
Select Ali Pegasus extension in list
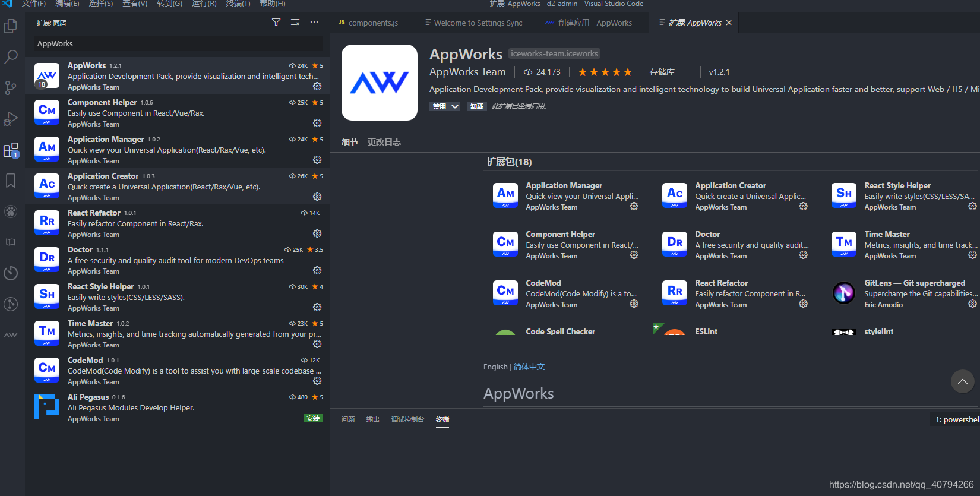pyautogui.click(x=178, y=407)
